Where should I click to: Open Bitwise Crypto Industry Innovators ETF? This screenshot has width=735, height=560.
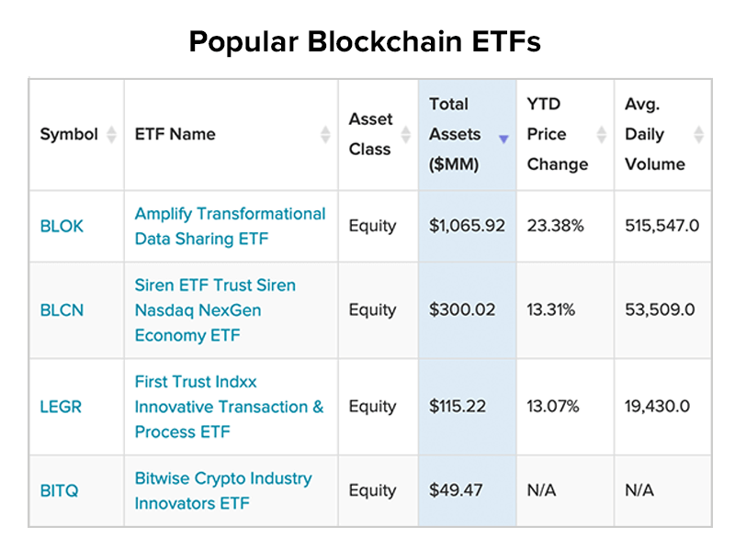tap(223, 490)
